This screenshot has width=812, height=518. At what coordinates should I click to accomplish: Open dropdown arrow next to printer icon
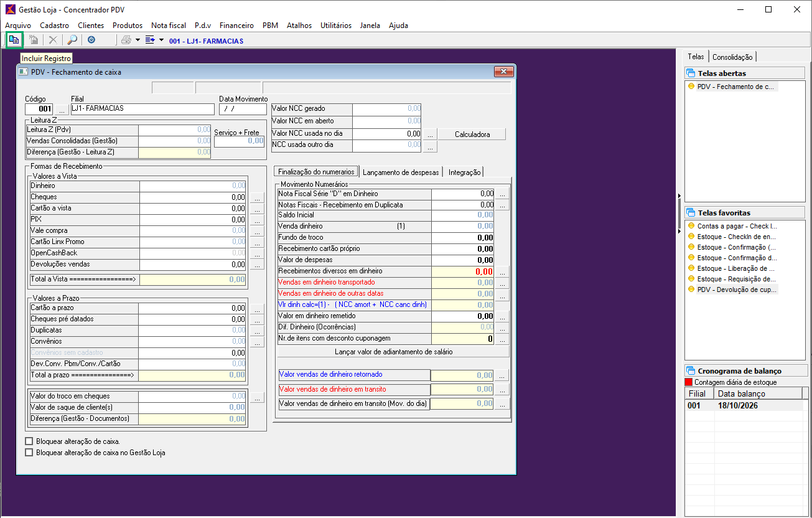138,40
